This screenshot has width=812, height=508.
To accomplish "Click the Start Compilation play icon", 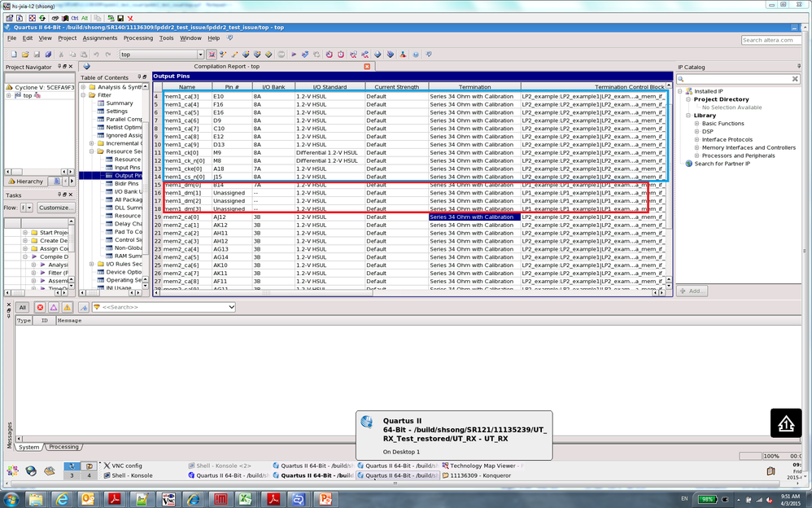I will coord(294,55).
